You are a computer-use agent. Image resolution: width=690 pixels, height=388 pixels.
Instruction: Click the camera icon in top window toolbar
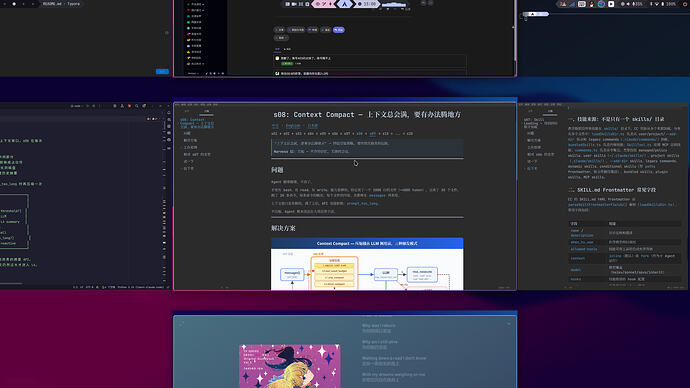pyautogui.click(x=294, y=4)
